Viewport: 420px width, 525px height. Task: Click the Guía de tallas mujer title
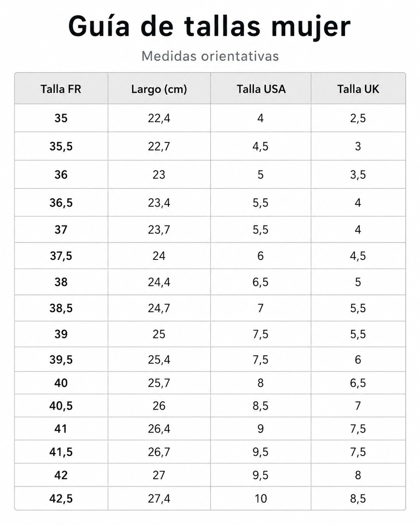pos(210,27)
